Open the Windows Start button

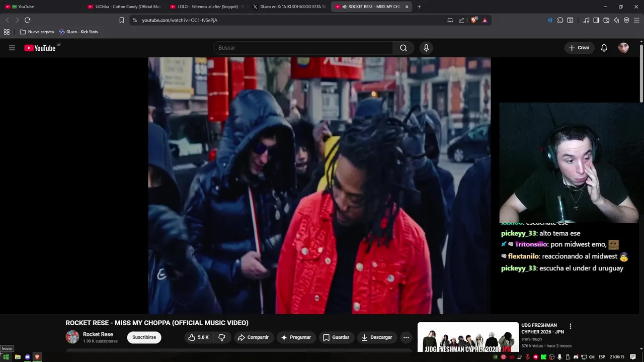click(x=6, y=357)
